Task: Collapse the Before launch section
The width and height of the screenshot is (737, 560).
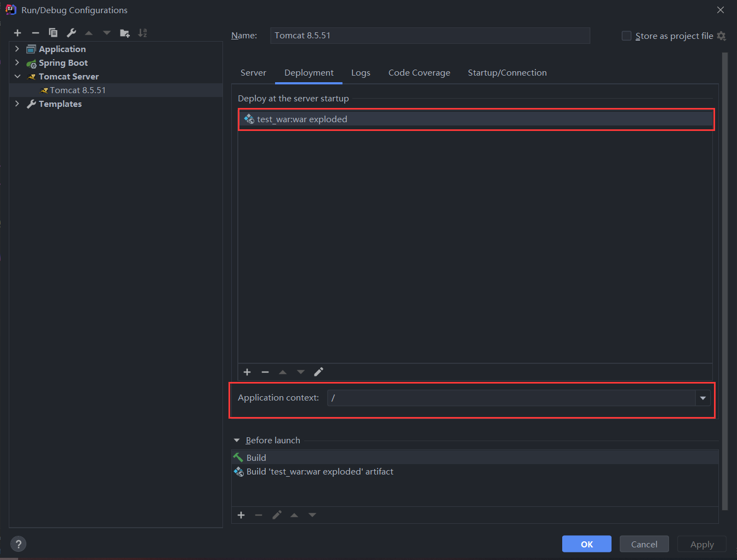Action: pyautogui.click(x=237, y=440)
